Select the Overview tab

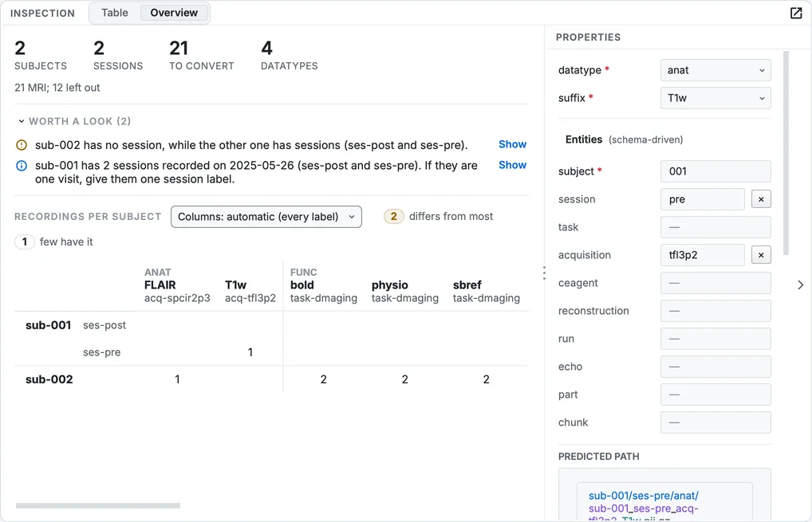coord(174,13)
